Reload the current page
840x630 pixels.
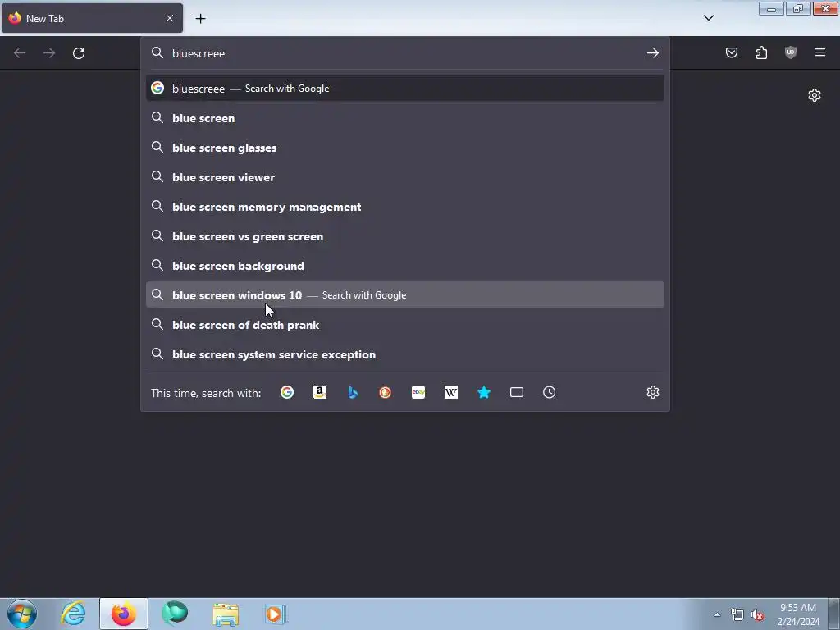[79, 53]
